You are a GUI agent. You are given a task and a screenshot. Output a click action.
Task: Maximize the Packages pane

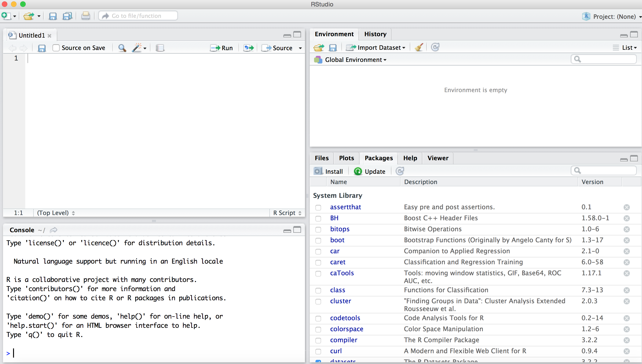pos(634,158)
